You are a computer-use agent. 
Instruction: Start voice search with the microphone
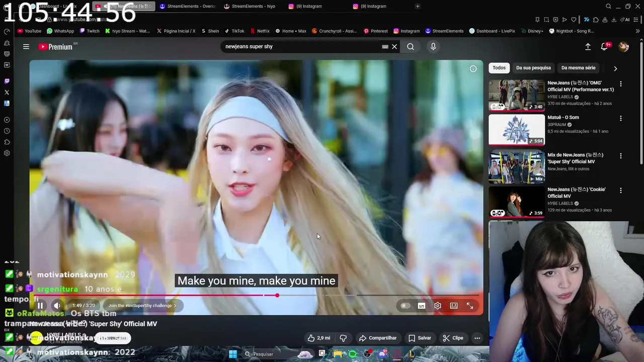pos(433,47)
